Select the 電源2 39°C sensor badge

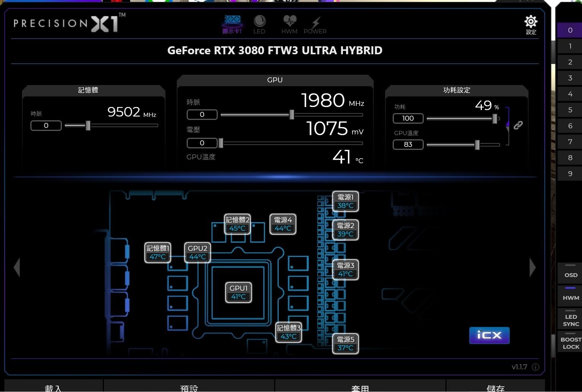tap(345, 230)
